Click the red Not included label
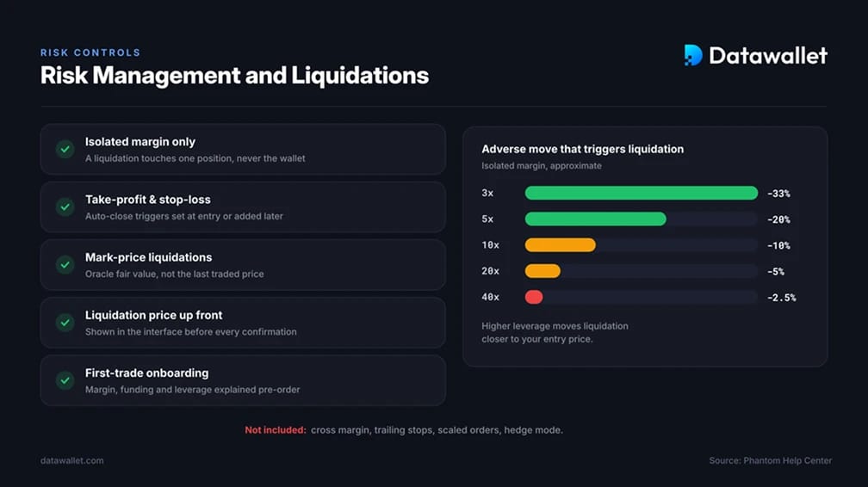 click(276, 430)
